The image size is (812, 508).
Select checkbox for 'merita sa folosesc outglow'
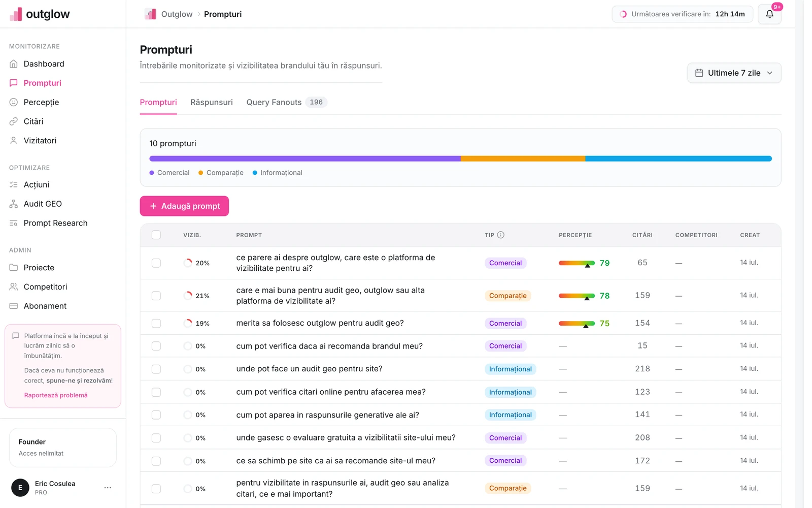[156, 323]
